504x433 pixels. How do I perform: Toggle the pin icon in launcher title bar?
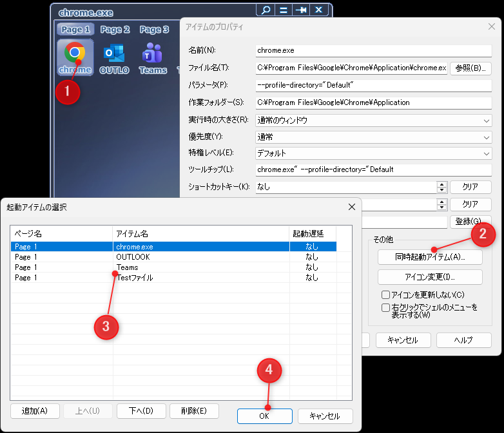tap(300, 10)
